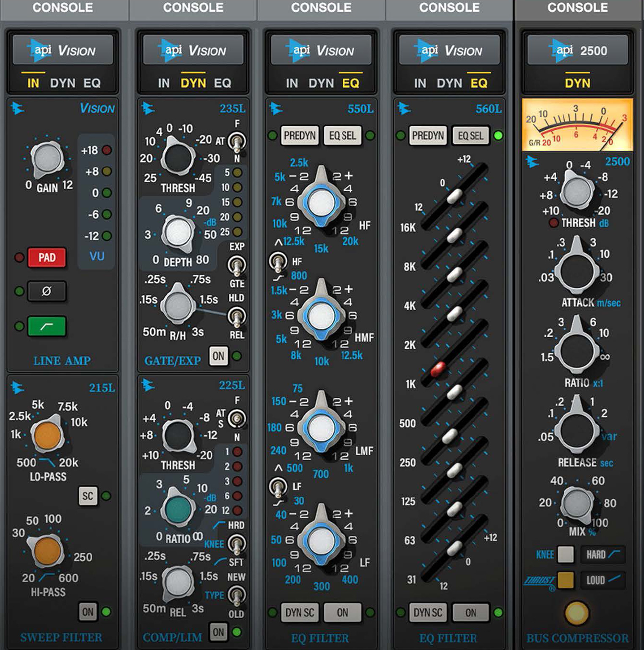Click the G/R VU meter display
Screen dimensions: 644x650
click(x=577, y=125)
